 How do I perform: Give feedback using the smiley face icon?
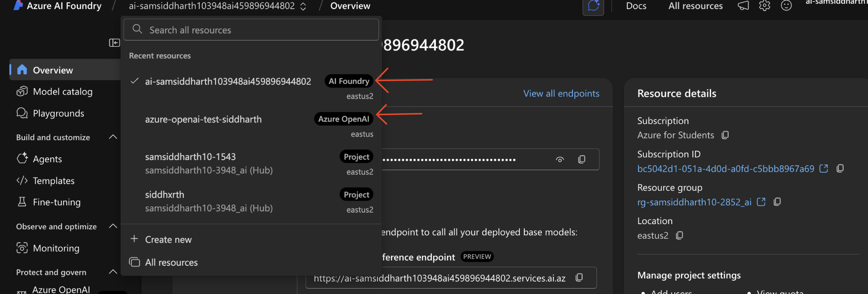pyautogui.click(x=786, y=6)
